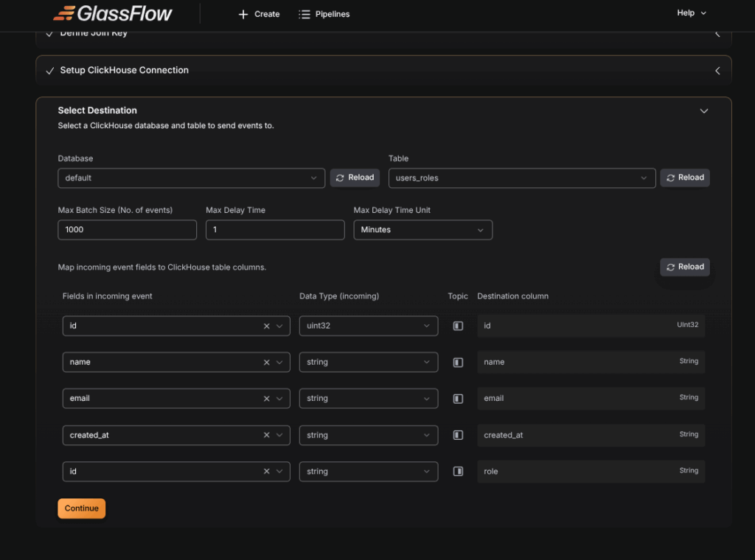Clear the name incoming field selection
The image size is (755, 560).
(x=266, y=363)
